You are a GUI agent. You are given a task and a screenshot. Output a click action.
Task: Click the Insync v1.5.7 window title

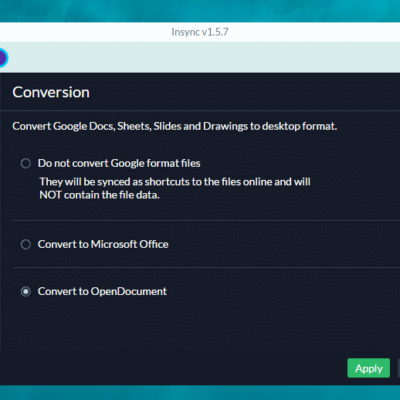200,32
